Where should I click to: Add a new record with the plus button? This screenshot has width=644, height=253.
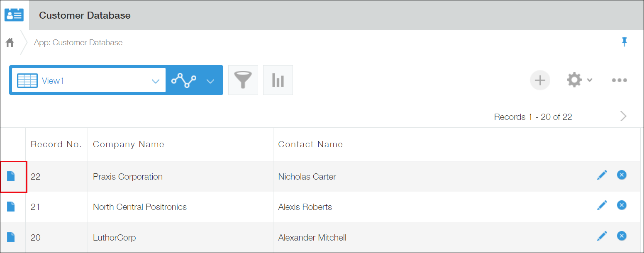[540, 80]
